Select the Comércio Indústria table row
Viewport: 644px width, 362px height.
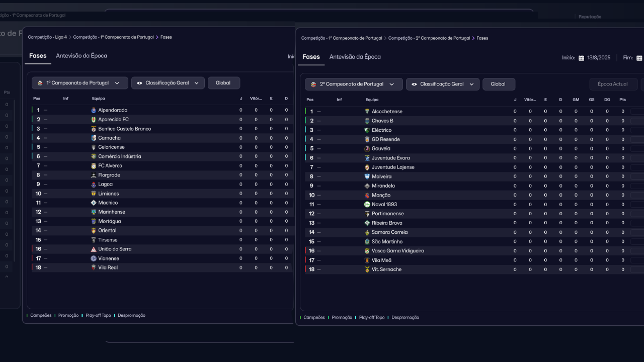tap(161, 156)
